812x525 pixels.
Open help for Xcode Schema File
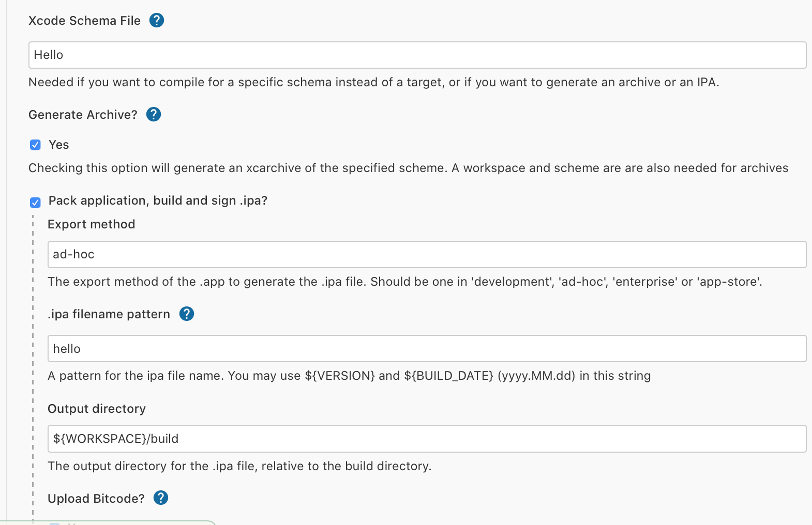156,21
